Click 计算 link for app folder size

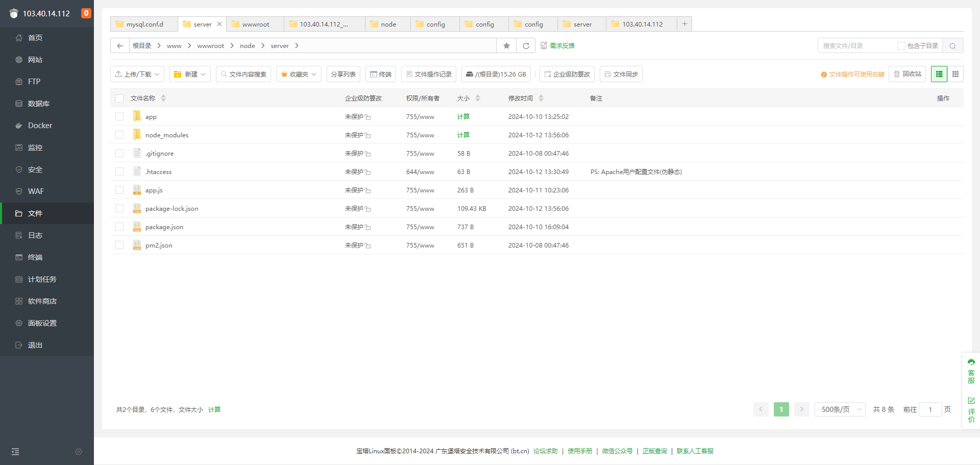click(463, 117)
